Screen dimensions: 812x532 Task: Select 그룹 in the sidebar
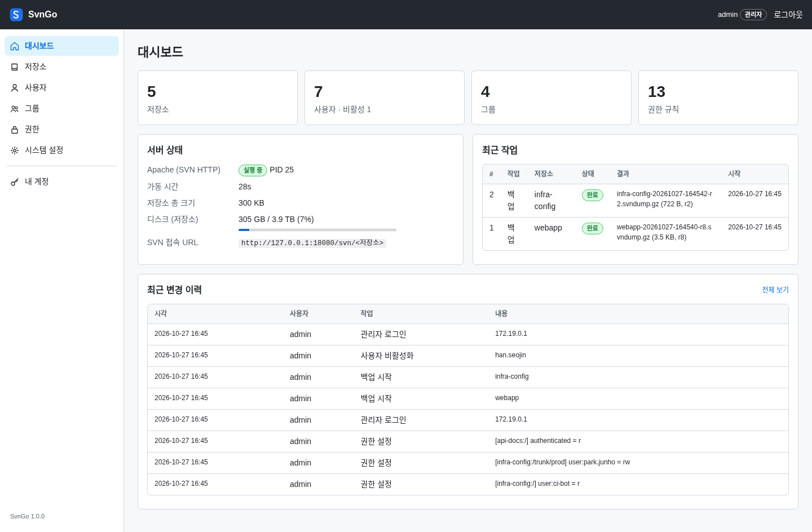coord(61,109)
